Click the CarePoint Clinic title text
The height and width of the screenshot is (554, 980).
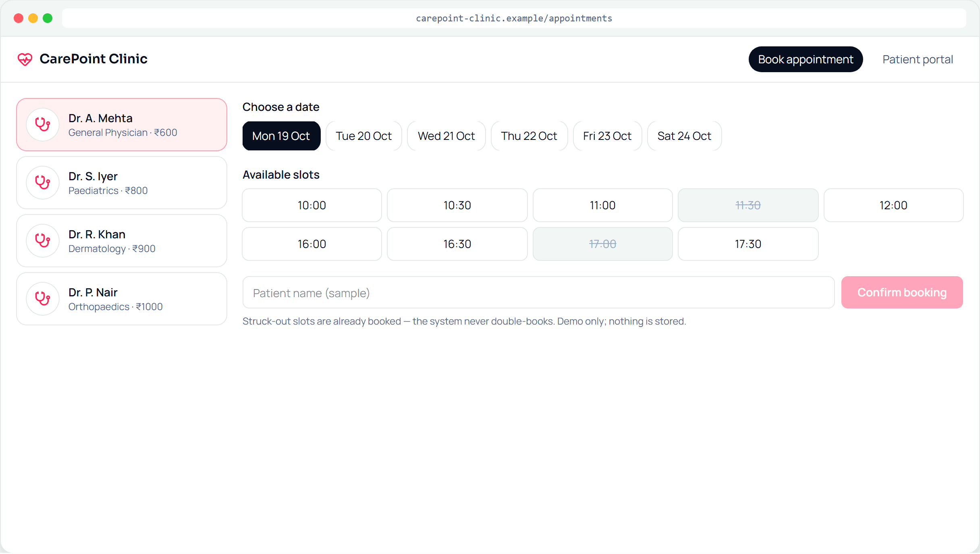pos(93,59)
